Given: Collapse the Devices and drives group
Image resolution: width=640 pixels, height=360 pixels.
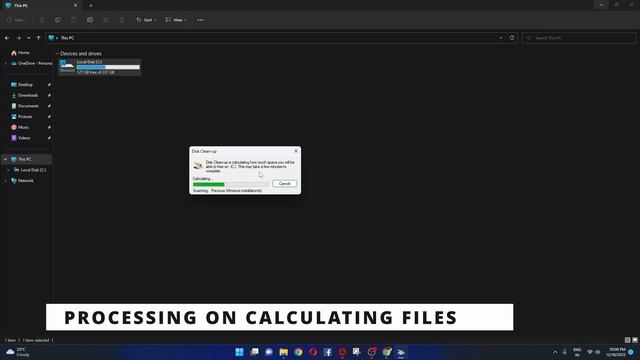Looking at the screenshot, I should [x=57, y=53].
